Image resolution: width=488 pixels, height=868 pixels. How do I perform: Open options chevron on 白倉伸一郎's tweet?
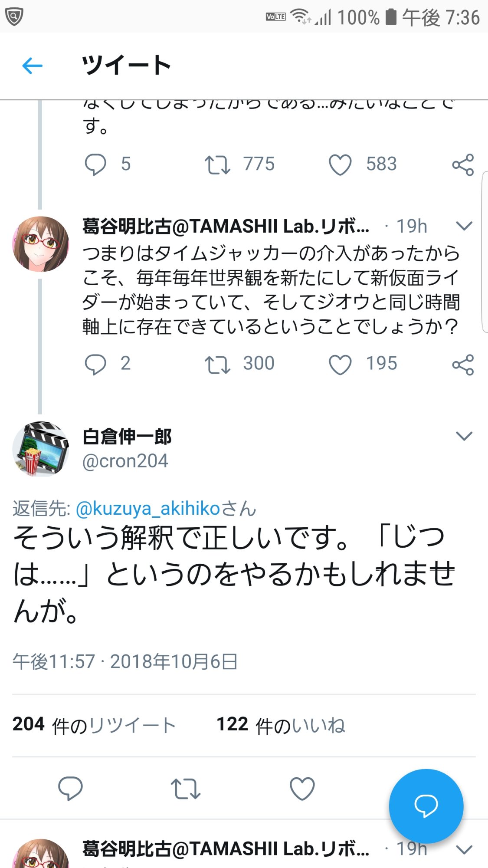[x=464, y=436]
